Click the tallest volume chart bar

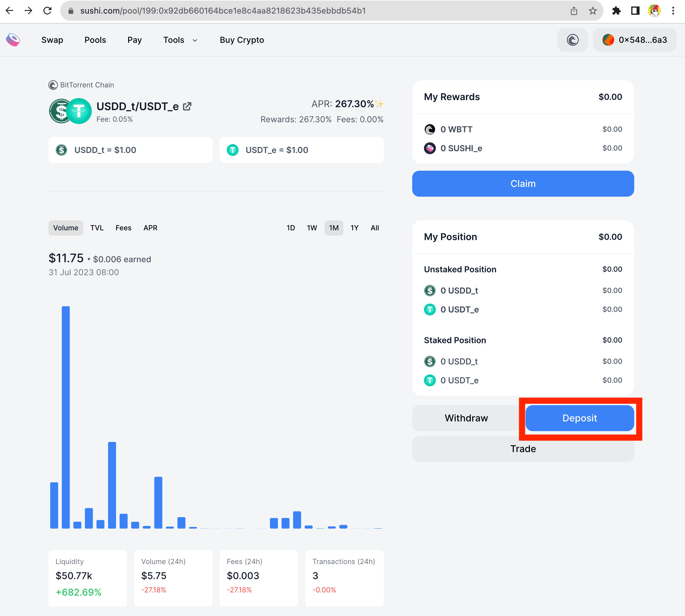point(66,417)
